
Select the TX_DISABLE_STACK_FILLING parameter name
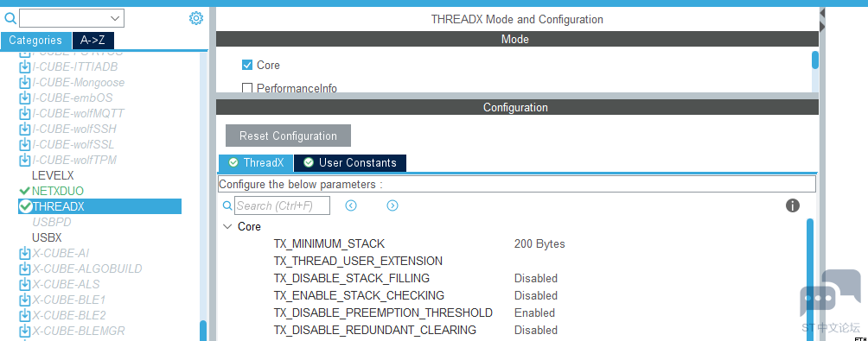(352, 278)
